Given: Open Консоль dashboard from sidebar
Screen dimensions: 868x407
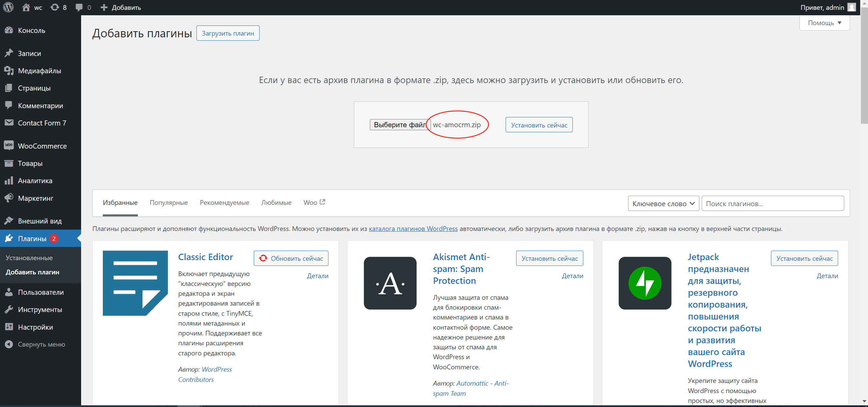Looking at the screenshot, I should pyautogui.click(x=32, y=31).
